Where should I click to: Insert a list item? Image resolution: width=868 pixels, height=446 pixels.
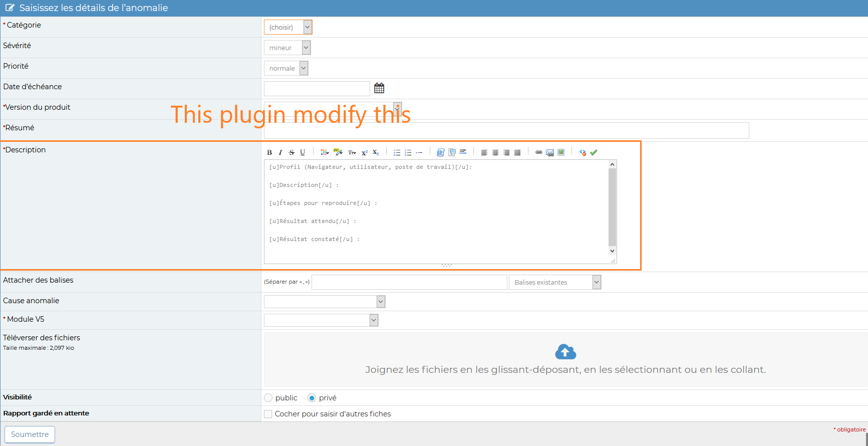click(419, 152)
